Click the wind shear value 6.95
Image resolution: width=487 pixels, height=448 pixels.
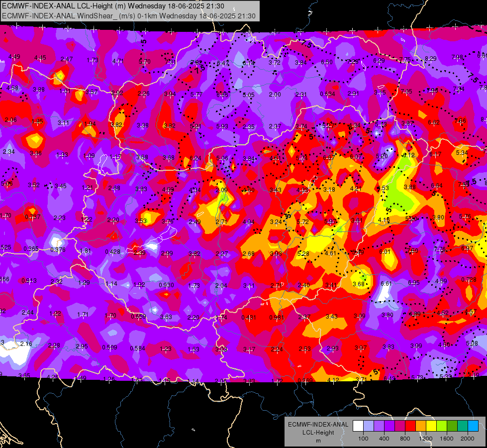[414, 283]
